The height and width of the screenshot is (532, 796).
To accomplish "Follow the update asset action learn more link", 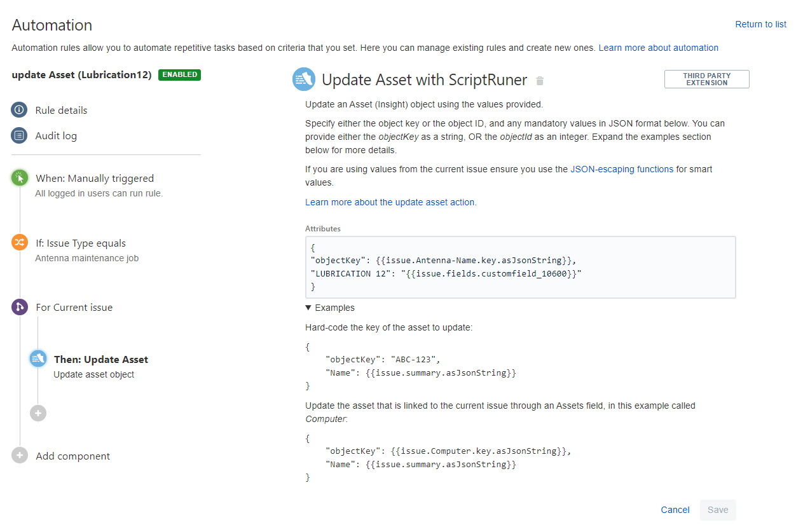I will click(390, 201).
